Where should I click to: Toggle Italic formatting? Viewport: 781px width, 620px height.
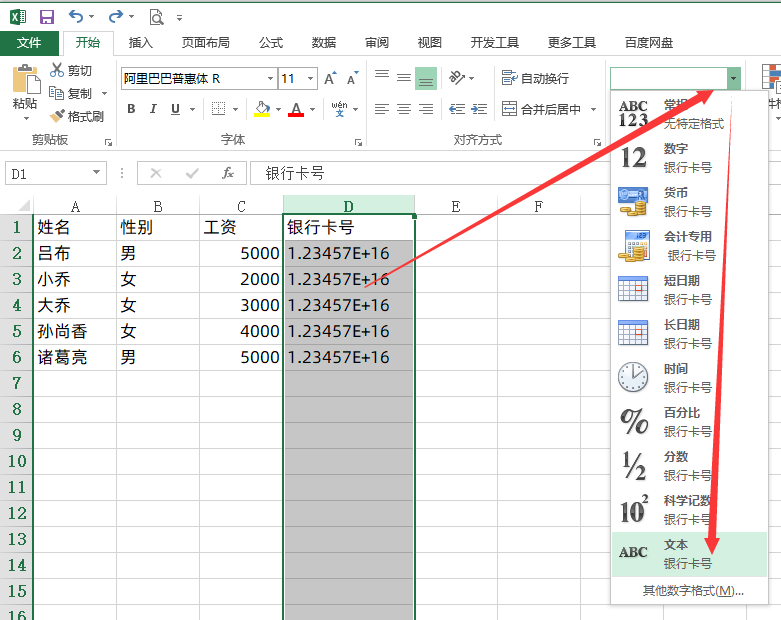tap(153, 109)
